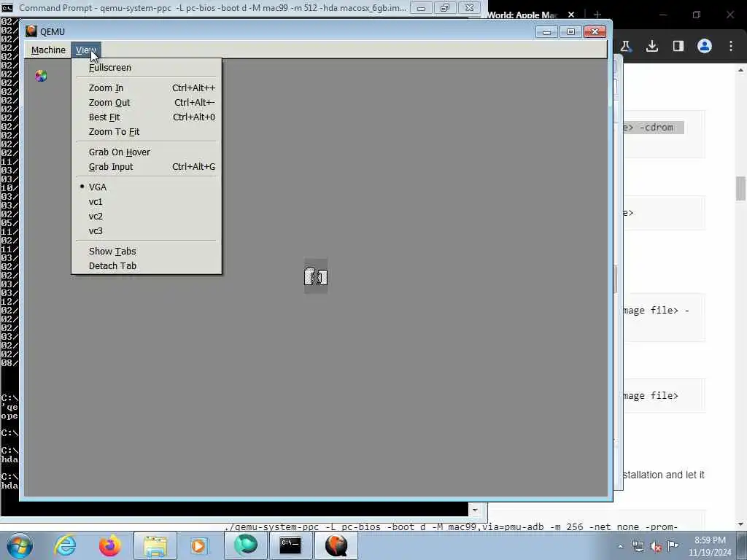Click the network tray icon
This screenshot has height=560, width=747.
click(638, 547)
